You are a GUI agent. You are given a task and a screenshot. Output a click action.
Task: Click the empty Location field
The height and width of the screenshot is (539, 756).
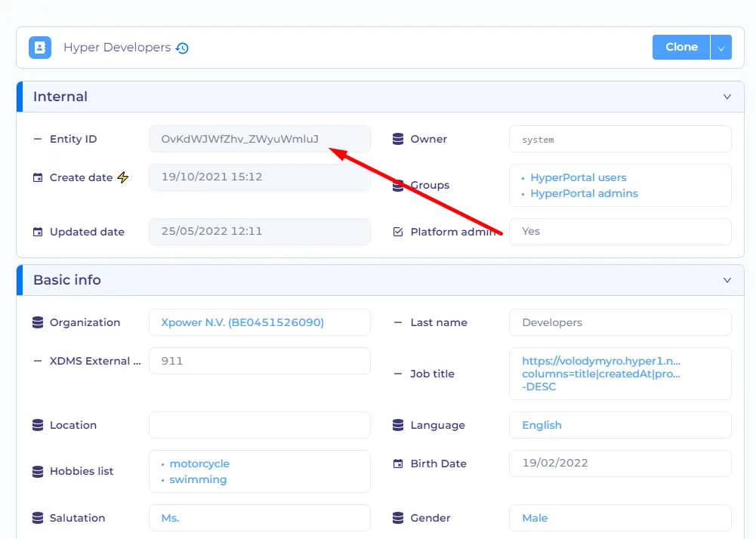260,425
